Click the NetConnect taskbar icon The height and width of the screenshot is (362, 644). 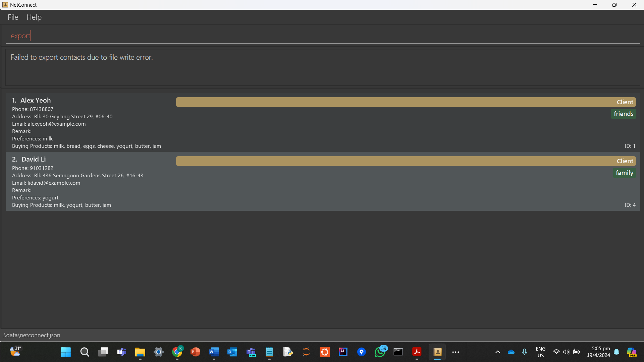(437, 352)
